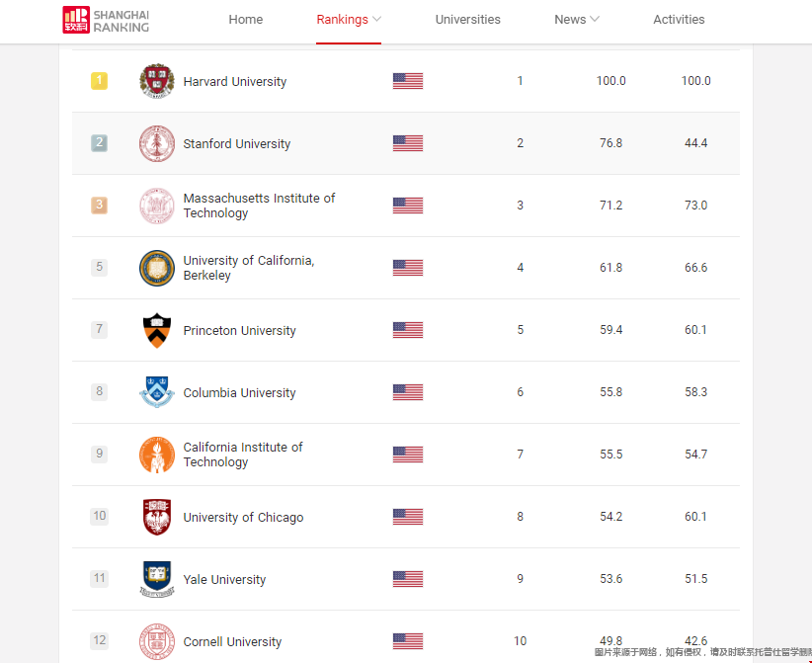Open the Activities menu item
Image resolution: width=812 pixels, height=663 pixels.
pyautogui.click(x=679, y=20)
